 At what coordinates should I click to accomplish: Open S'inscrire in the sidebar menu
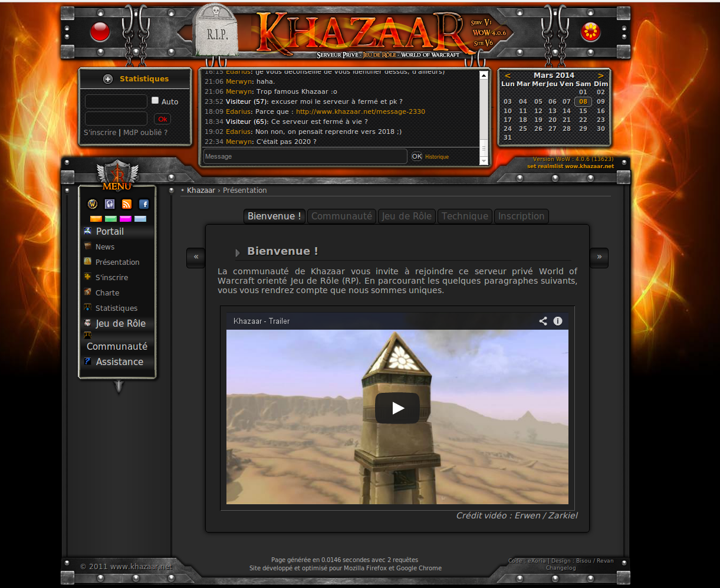click(x=111, y=278)
